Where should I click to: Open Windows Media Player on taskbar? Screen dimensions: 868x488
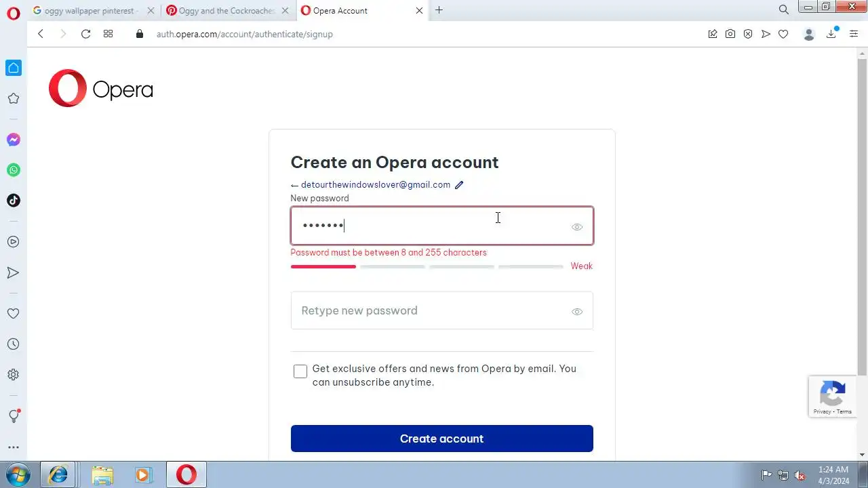143,475
